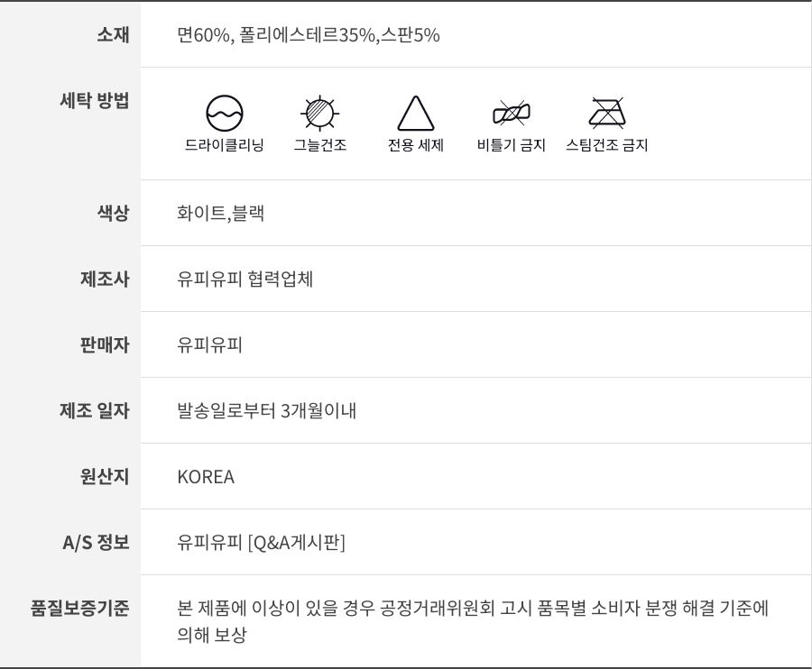
Task: Open the Q&A게시판 link
Action: point(296,543)
